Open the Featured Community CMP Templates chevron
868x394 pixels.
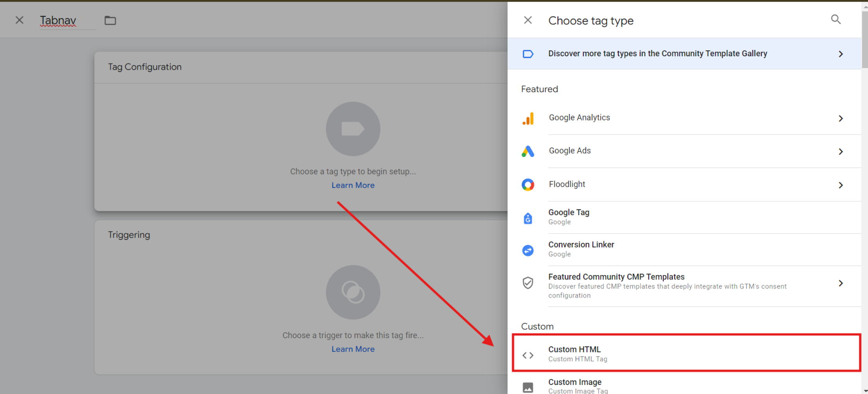tap(840, 283)
